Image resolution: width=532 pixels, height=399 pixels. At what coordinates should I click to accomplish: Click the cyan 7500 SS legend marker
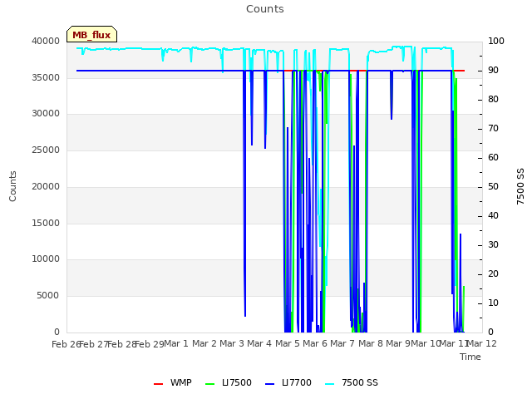pos(330,384)
